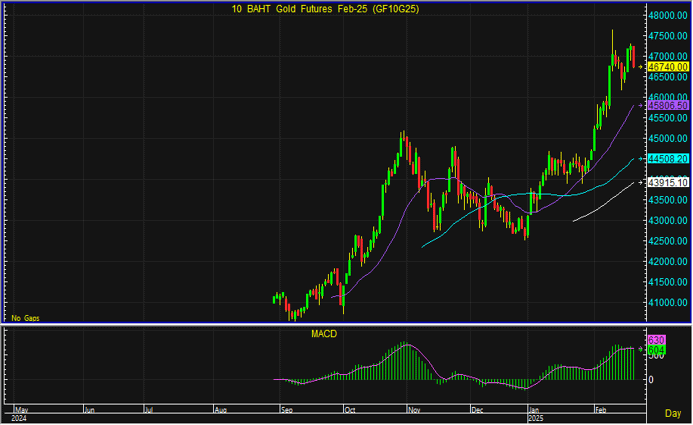The height and width of the screenshot is (425, 693).
Task: Click the Oct marker on time axis
Action: tap(350, 410)
